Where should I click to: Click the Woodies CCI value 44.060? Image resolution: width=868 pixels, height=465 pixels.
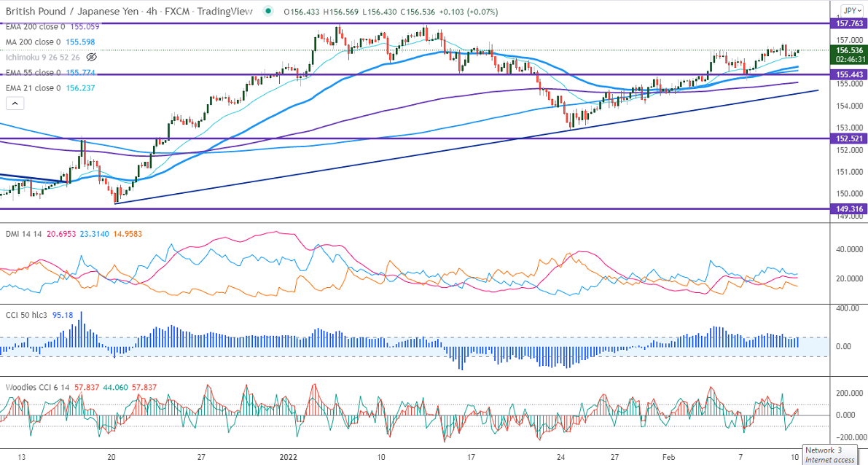click(116, 388)
